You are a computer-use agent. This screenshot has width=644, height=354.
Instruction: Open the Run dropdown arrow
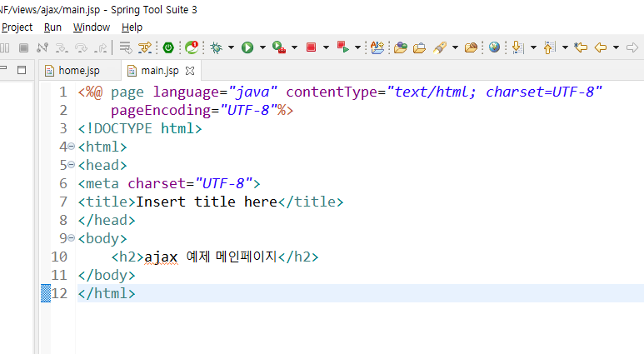262,47
